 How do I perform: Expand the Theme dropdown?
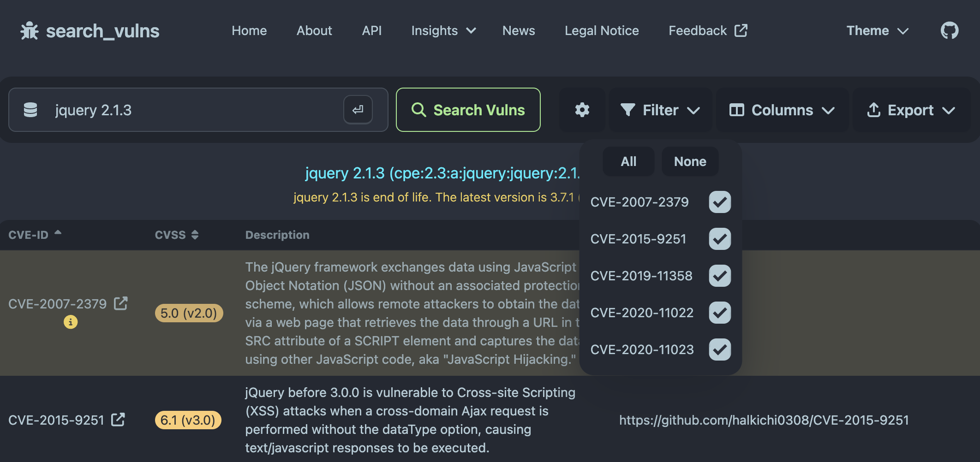point(877,31)
